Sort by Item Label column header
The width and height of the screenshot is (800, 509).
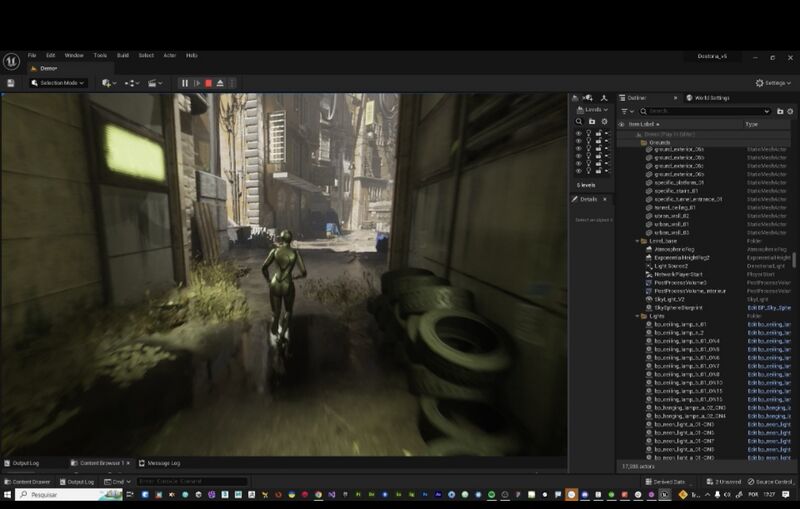[644, 124]
